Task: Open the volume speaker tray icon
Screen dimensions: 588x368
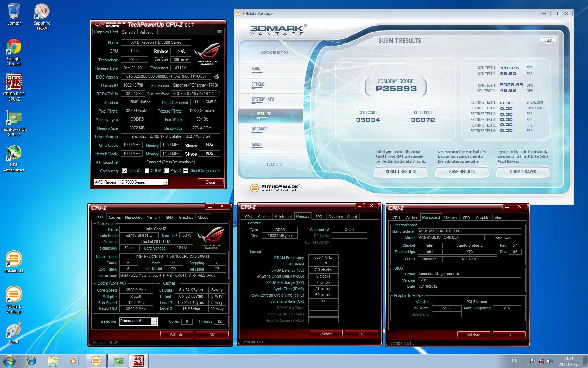Action: tap(550, 361)
